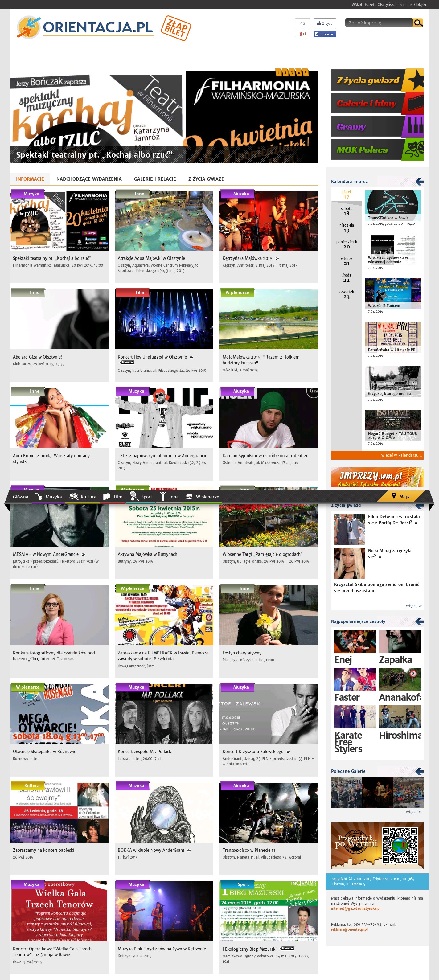
Task: Open the Przewodnik po Warmii banner
Action: point(377,845)
